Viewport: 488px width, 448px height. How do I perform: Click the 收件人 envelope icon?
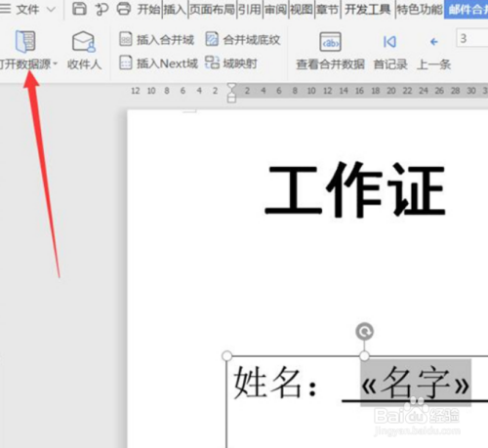tap(84, 41)
